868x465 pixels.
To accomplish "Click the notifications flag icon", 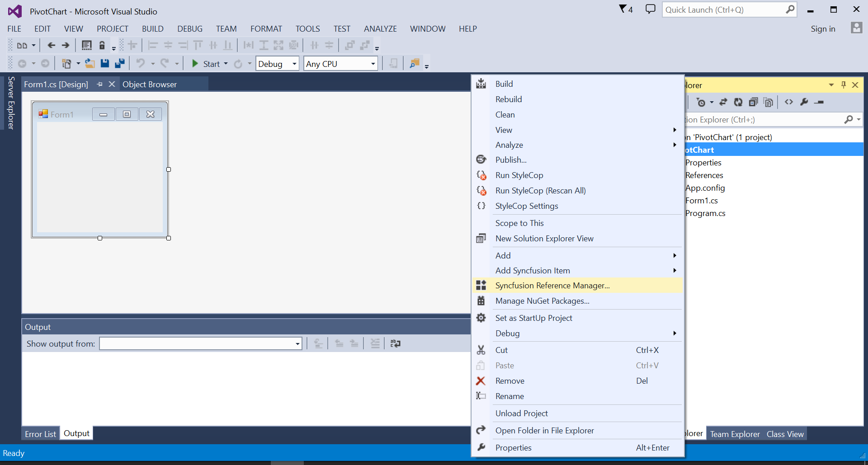I will coord(626,9).
